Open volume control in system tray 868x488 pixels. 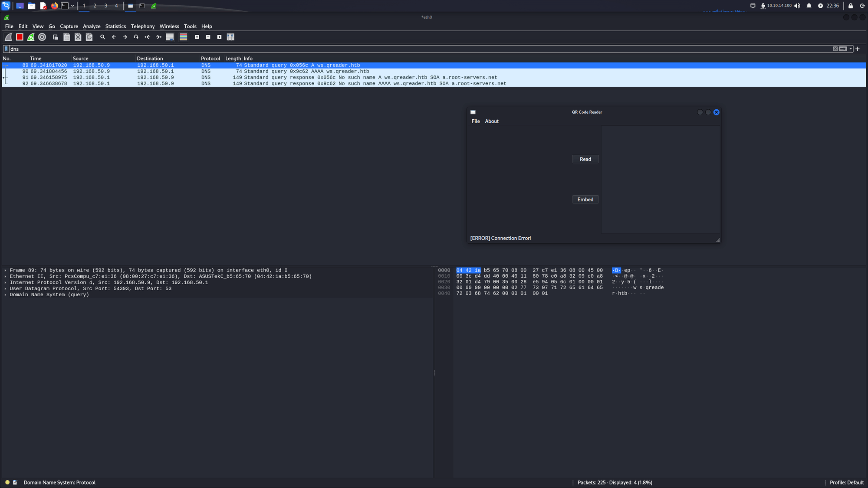(797, 6)
